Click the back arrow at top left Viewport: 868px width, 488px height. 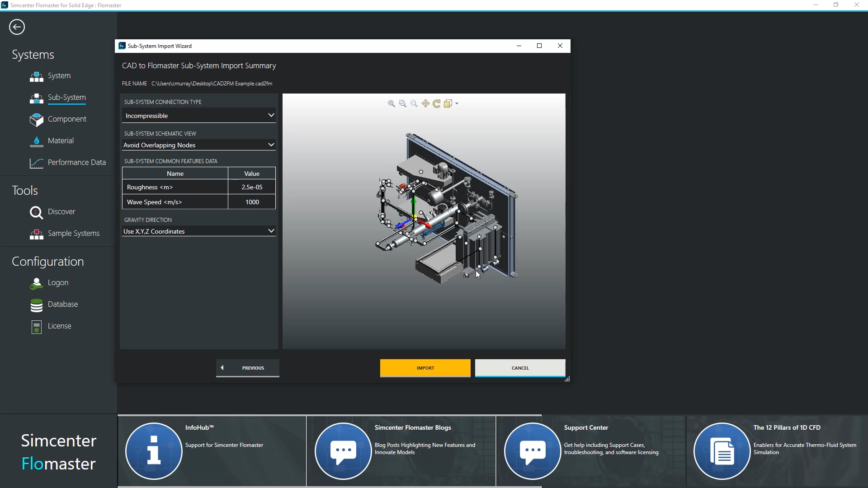17,27
